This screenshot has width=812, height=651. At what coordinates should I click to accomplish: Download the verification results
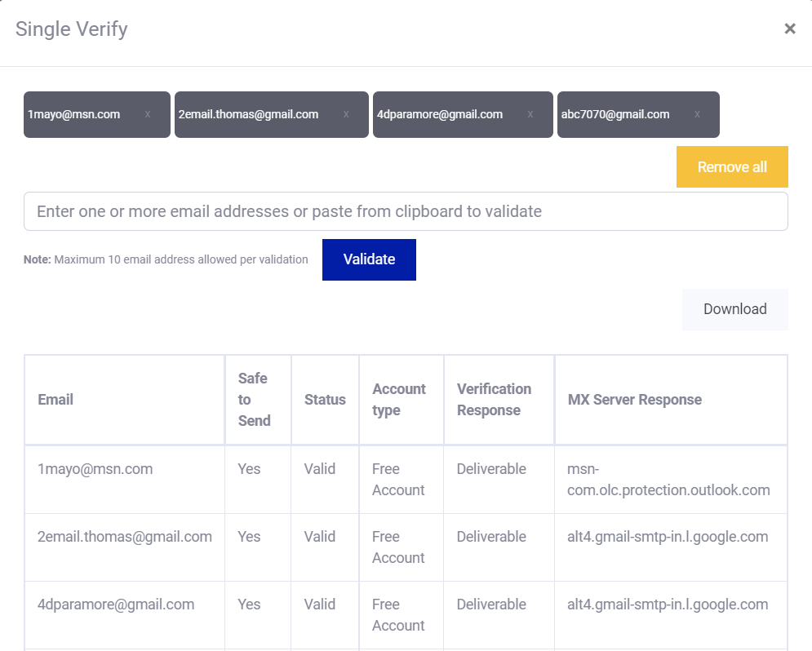[734, 309]
